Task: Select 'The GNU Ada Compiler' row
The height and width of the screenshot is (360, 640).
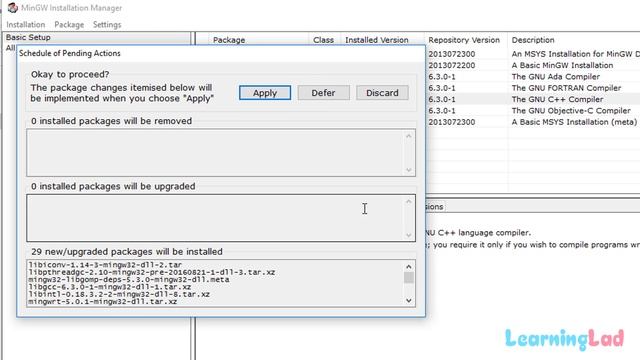Action: point(534,77)
